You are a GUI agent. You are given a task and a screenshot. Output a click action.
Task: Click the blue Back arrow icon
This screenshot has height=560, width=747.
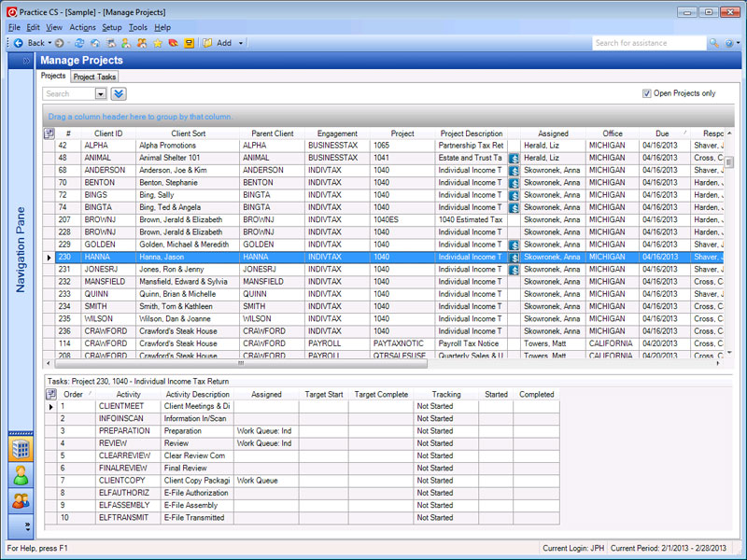coord(18,43)
